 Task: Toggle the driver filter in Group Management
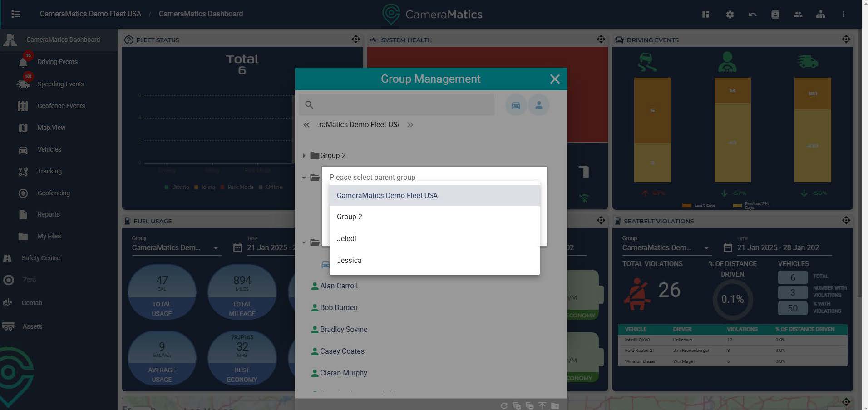tap(539, 105)
